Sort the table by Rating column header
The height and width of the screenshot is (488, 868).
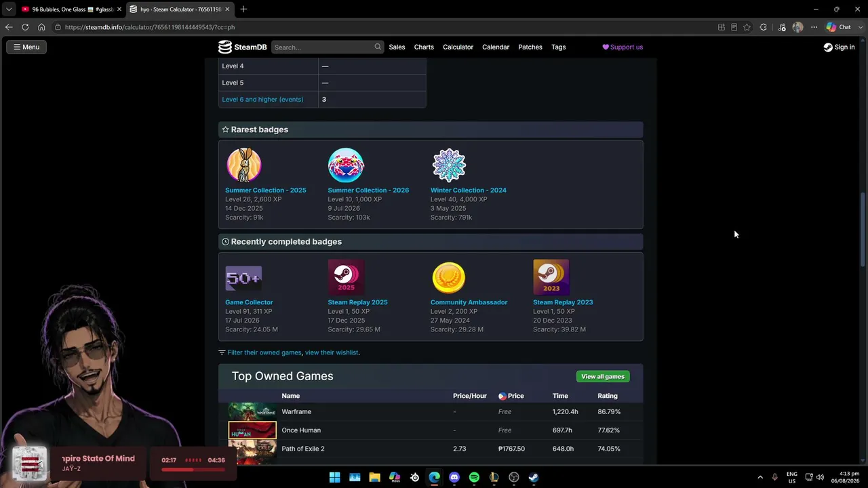pyautogui.click(x=608, y=396)
